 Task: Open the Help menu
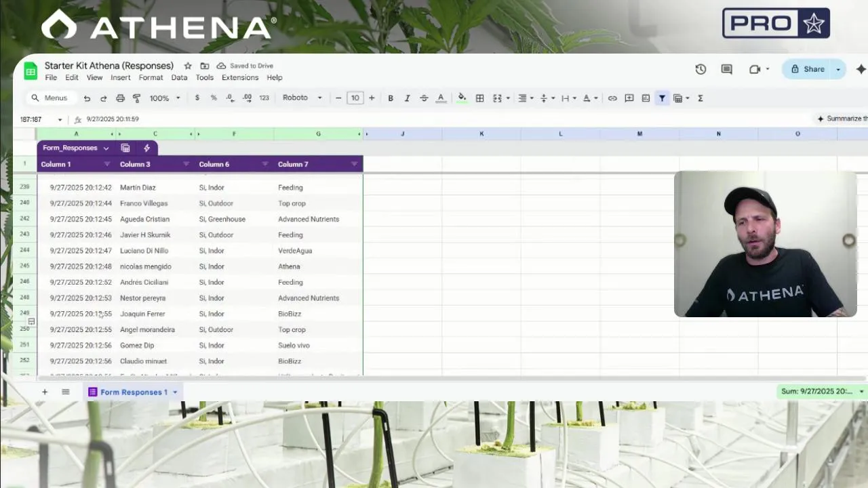(x=275, y=78)
